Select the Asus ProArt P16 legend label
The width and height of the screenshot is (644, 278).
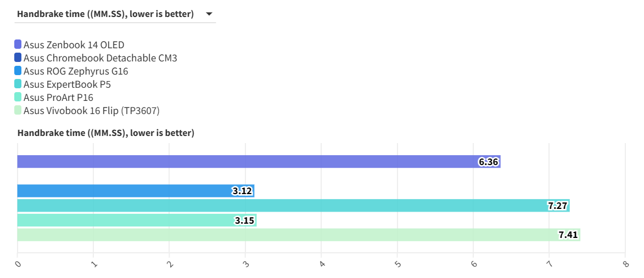click(x=58, y=98)
